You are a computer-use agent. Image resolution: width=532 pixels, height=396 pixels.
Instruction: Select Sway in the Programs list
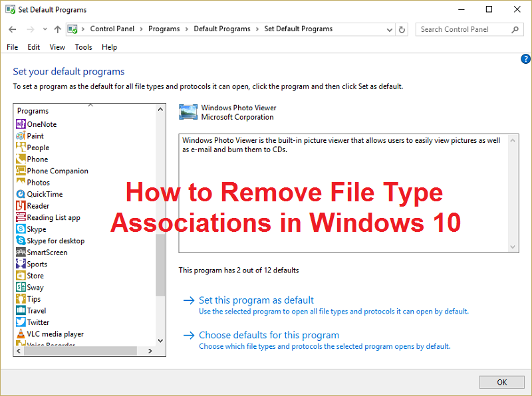(x=35, y=287)
